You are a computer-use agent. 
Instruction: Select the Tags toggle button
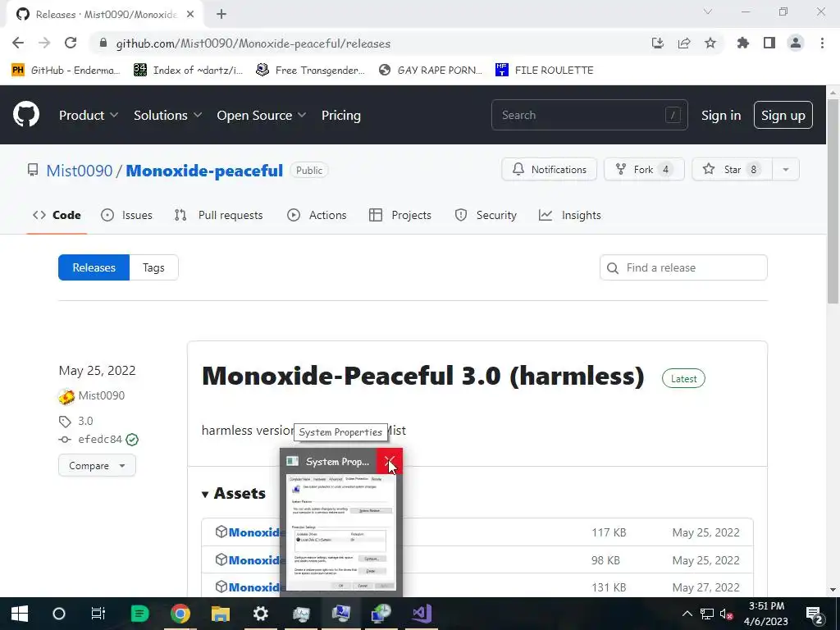(x=153, y=267)
